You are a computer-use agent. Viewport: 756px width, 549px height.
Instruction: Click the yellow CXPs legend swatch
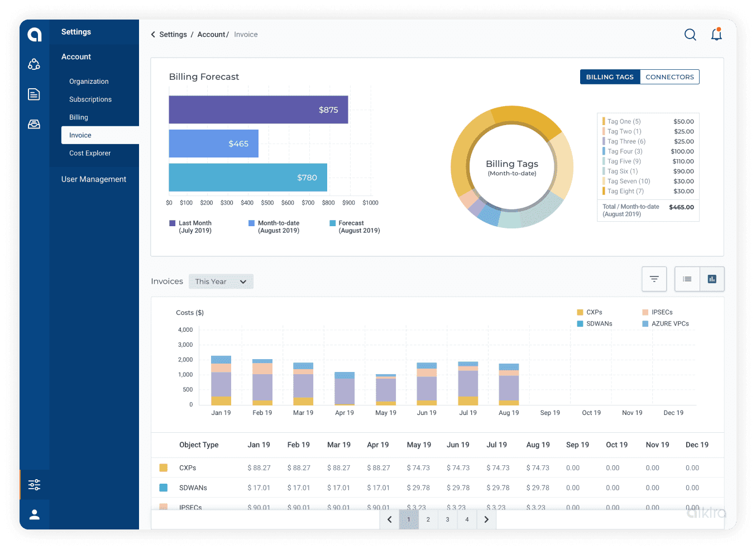[x=581, y=312]
